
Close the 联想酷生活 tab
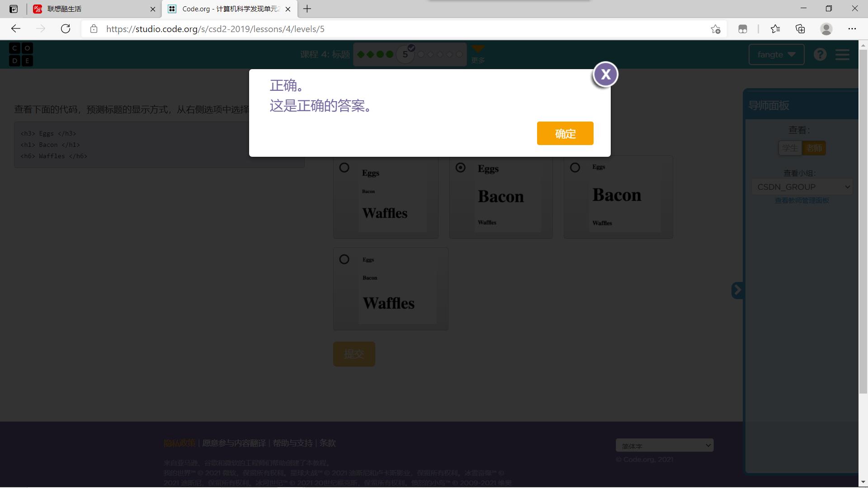[x=153, y=9]
